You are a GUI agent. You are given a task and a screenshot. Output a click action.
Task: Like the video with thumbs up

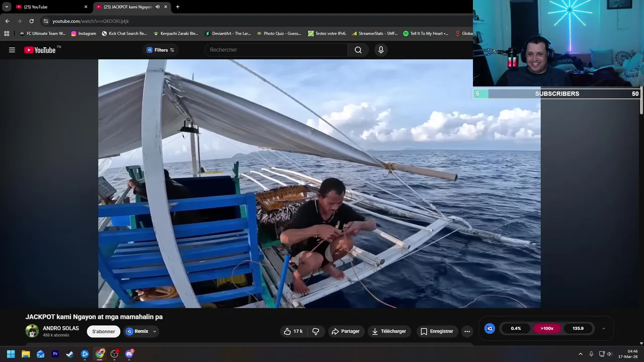[293, 331]
